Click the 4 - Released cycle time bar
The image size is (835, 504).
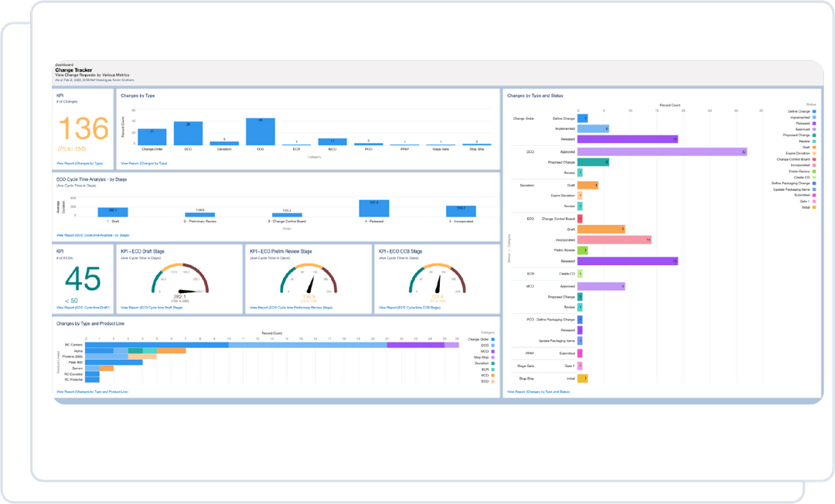tap(373, 206)
